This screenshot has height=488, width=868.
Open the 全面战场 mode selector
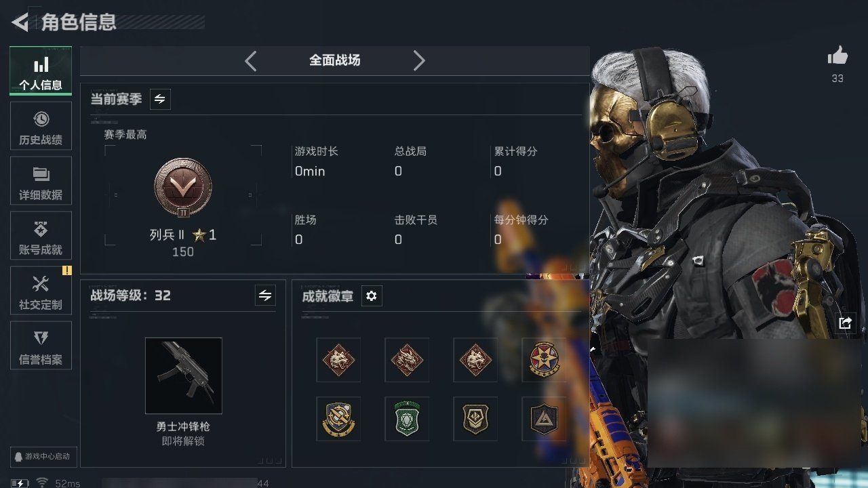(335, 60)
